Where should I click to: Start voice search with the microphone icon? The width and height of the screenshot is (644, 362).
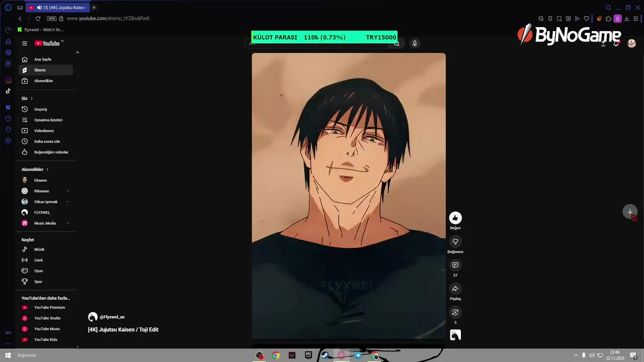coord(415,43)
